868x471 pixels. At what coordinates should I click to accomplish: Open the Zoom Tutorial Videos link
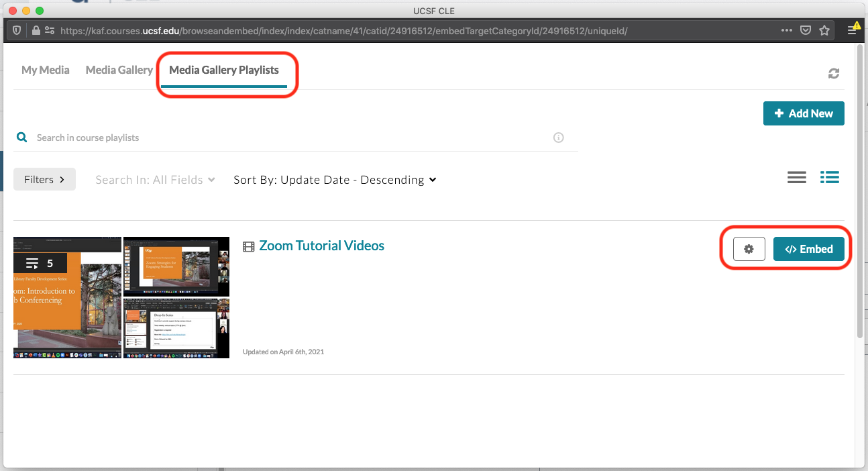tap(321, 246)
